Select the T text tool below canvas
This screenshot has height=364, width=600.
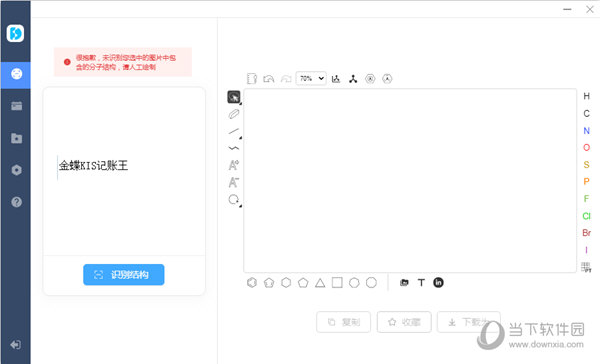click(x=421, y=282)
